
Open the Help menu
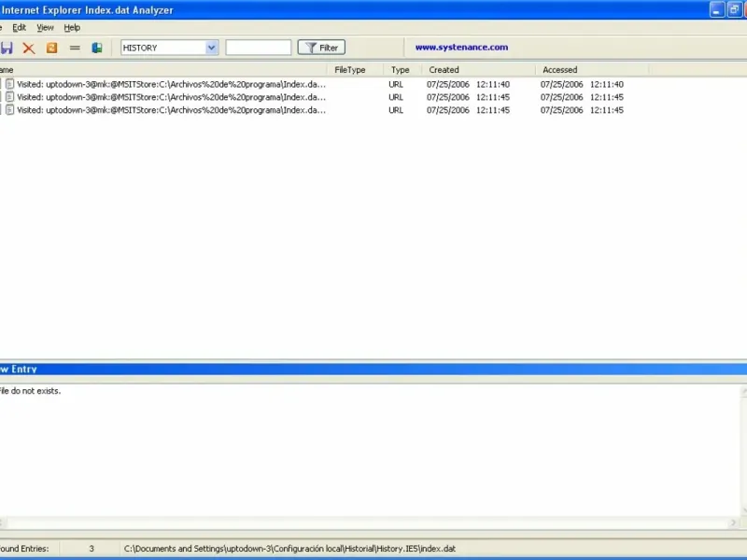coord(72,28)
